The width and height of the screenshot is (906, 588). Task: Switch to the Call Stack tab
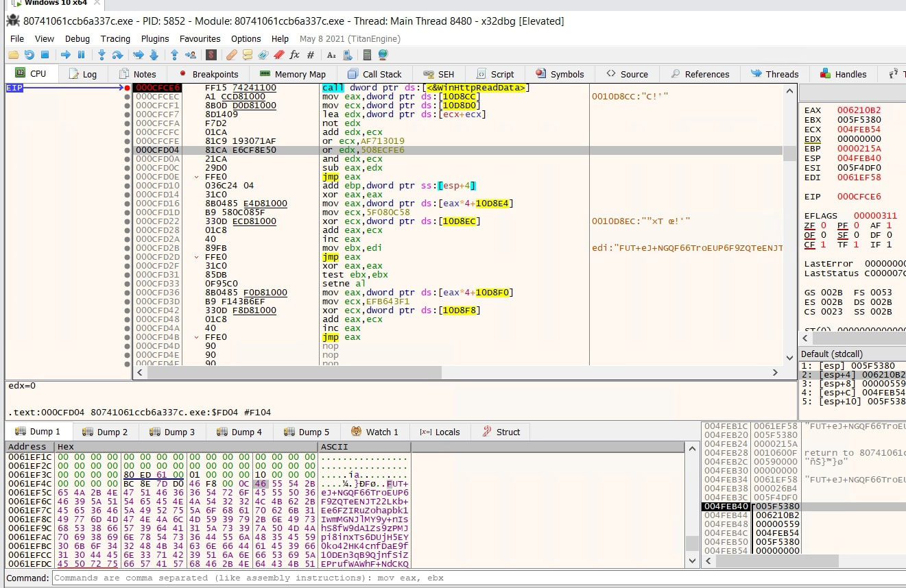[374, 74]
